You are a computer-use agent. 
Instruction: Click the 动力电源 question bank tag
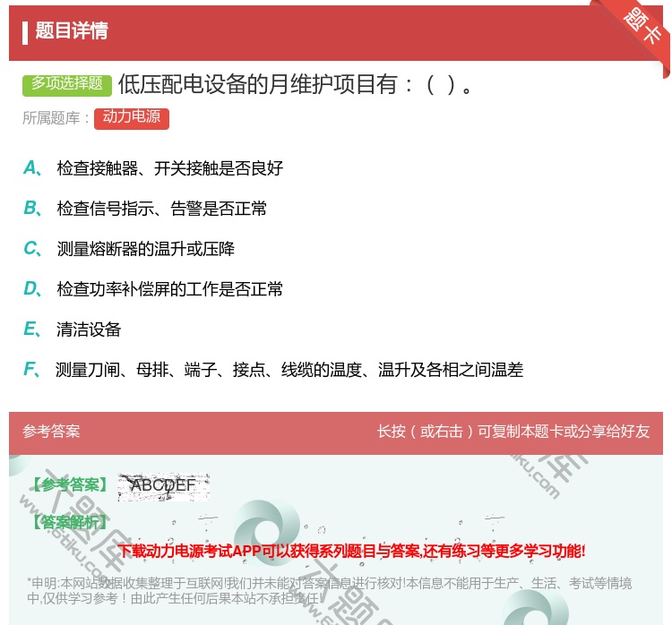point(132,118)
